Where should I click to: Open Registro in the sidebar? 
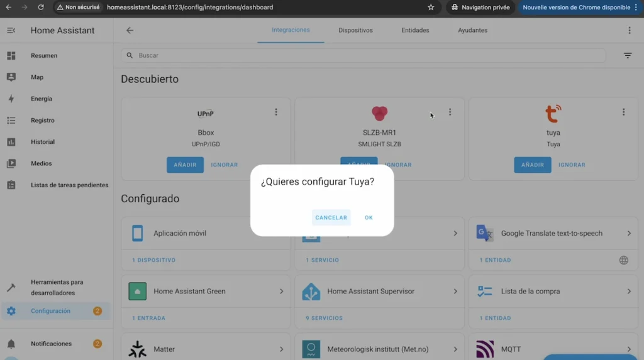[43, 120]
